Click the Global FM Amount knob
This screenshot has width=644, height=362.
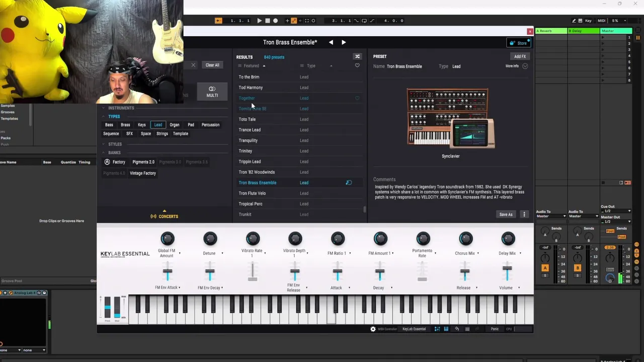167,238
